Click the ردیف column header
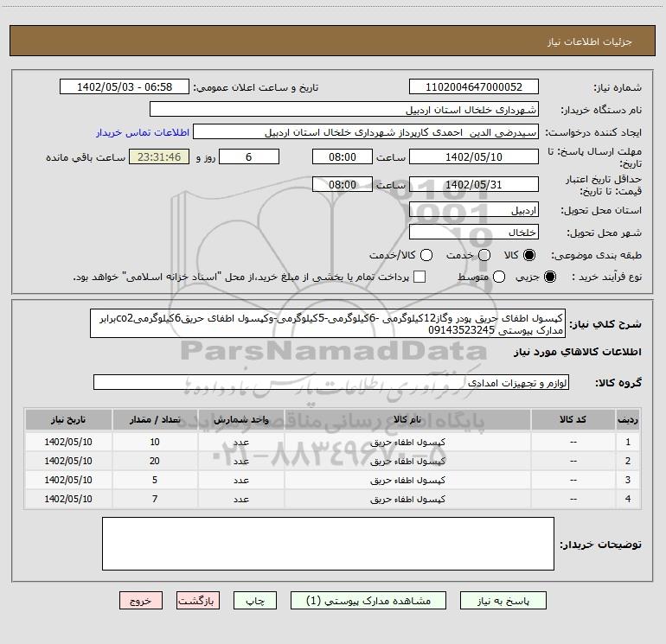This screenshot has height=644, width=666. [628, 420]
